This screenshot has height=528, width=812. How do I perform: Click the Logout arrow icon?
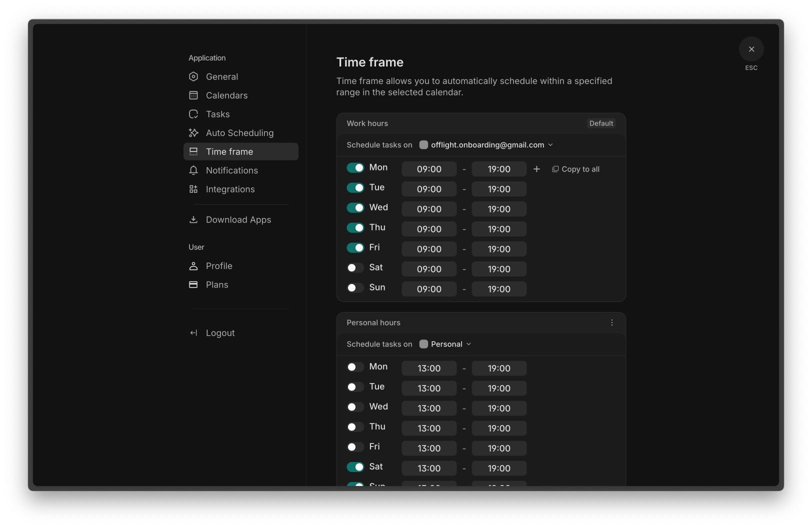tap(193, 333)
